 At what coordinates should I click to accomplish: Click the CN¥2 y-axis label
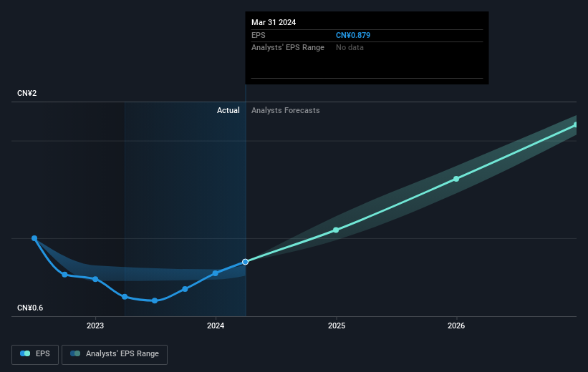(x=27, y=93)
